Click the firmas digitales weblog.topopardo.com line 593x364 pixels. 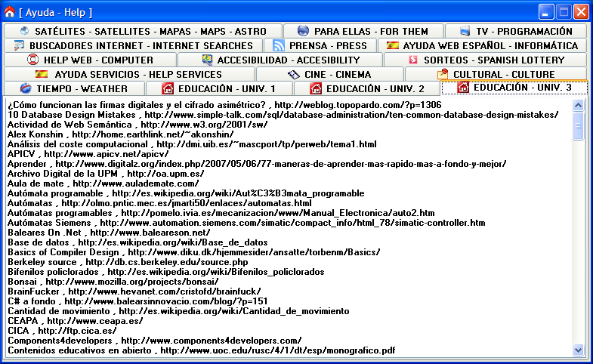click(224, 105)
